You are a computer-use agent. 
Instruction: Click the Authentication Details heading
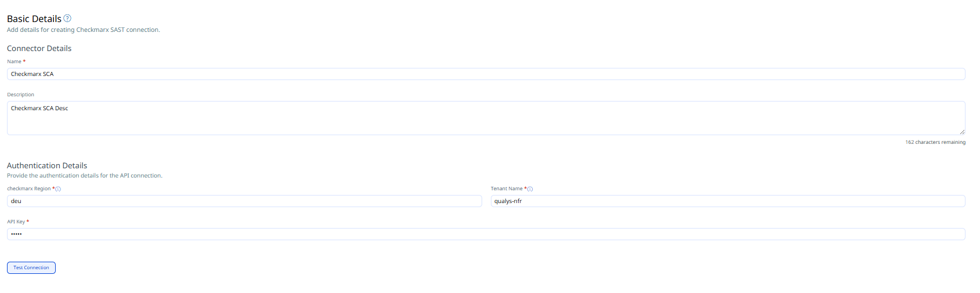pyautogui.click(x=47, y=165)
